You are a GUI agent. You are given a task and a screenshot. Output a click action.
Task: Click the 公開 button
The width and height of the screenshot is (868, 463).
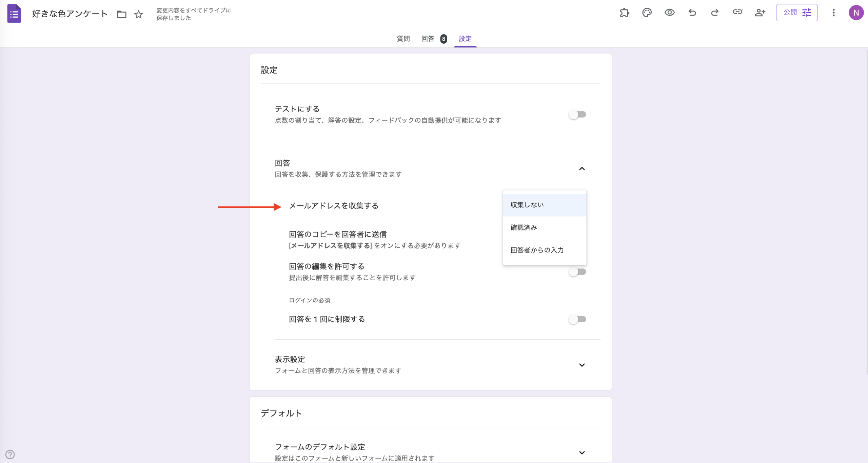pos(790,12)
